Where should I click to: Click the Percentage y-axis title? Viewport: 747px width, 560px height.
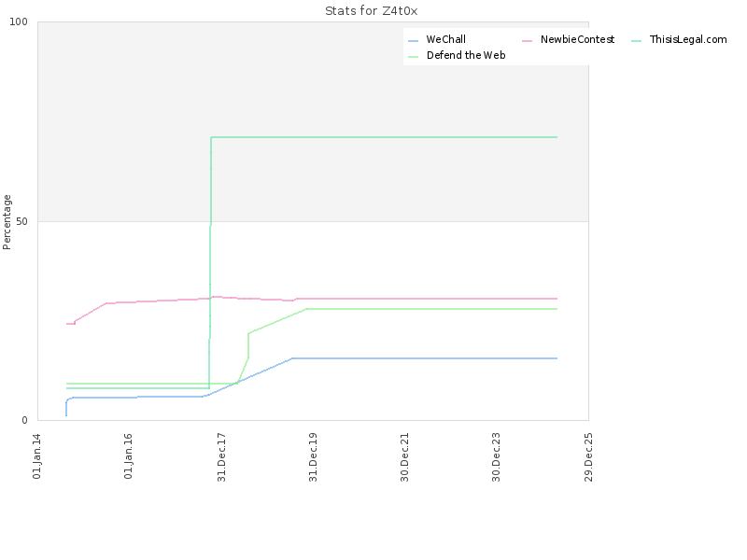(7, 221)
